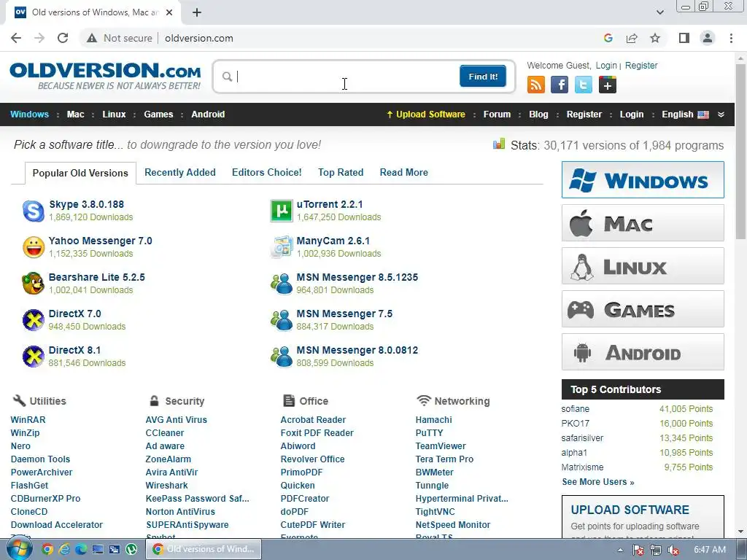The height and width of the screenshot is (560, 747).
Task: Click the big Linux platform button
Action: click(643, 265)
